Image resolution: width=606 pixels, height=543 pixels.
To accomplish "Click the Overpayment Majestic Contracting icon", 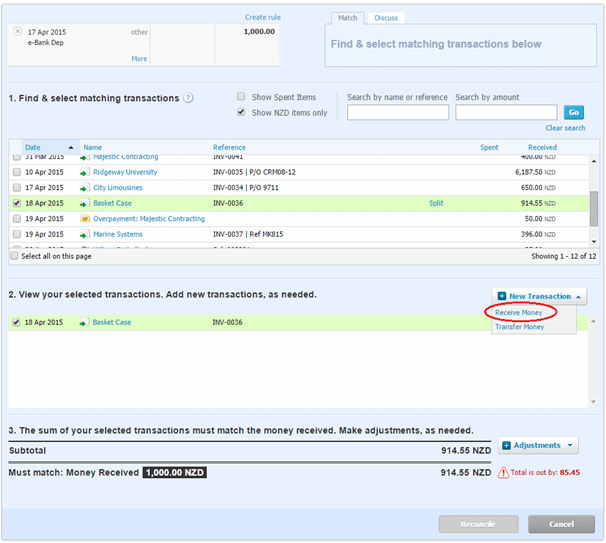I will [85, 219].
